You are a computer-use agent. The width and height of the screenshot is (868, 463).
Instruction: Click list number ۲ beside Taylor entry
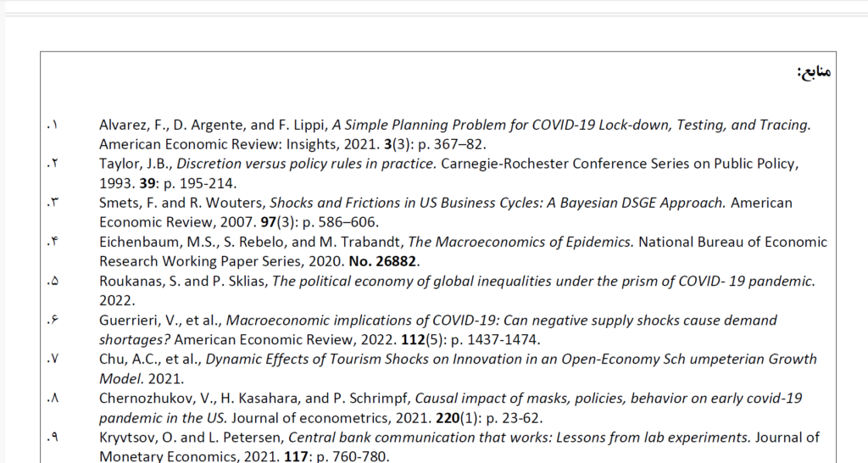[x=52, y=164]
